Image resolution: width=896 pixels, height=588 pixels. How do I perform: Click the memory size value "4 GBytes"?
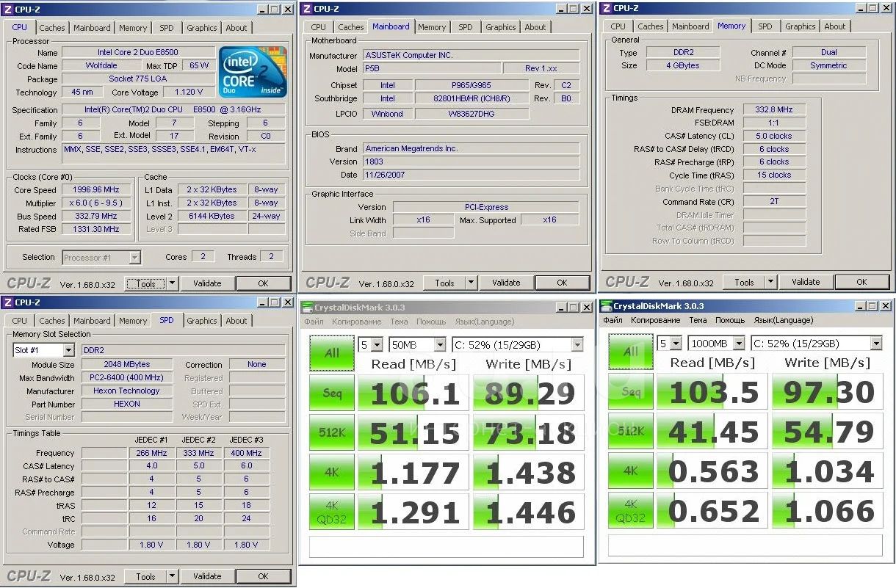point(682,66)
